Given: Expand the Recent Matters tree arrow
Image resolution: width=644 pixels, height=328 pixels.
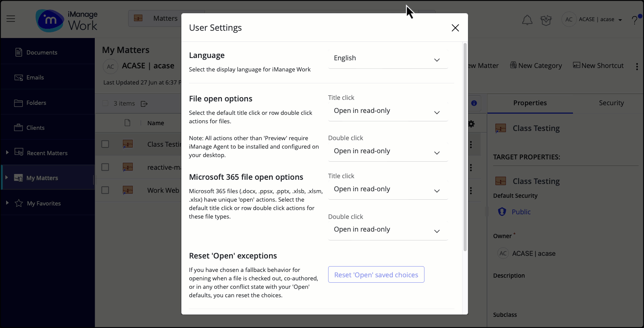Looking at the screenshot, I should point(7,152).
